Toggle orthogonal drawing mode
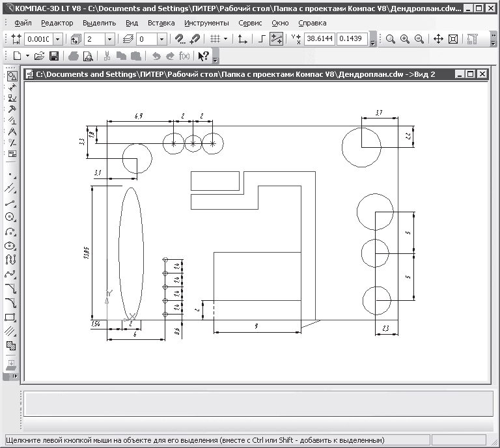 [261, 39]
